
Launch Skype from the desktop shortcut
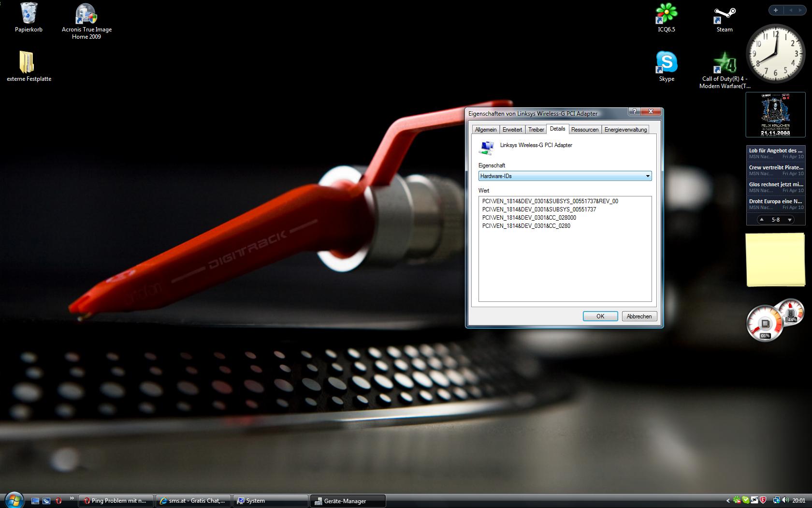tap(666, 66)
